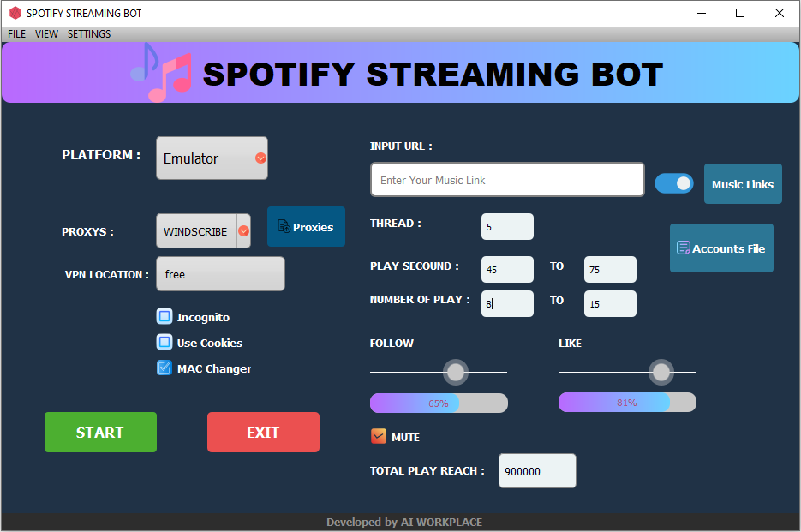Click the 'PLATFORM :' label

pos(101,155)
